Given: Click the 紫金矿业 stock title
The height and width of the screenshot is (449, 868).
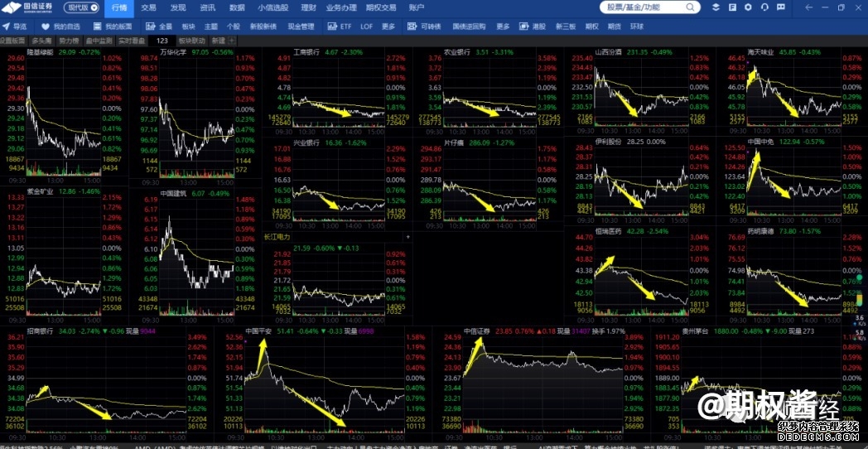Looking at the screenshot, I should 40,191.
